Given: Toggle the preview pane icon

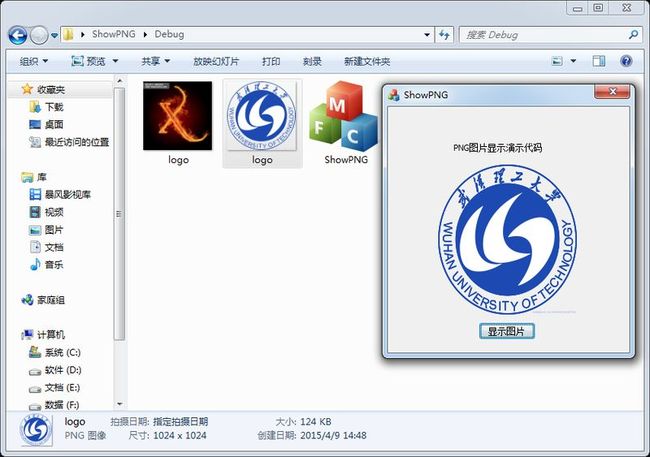Looking at the screenshot, I should tap(599, 61).
